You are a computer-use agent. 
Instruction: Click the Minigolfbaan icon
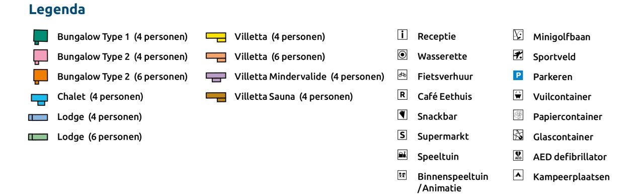click(518, 35)
